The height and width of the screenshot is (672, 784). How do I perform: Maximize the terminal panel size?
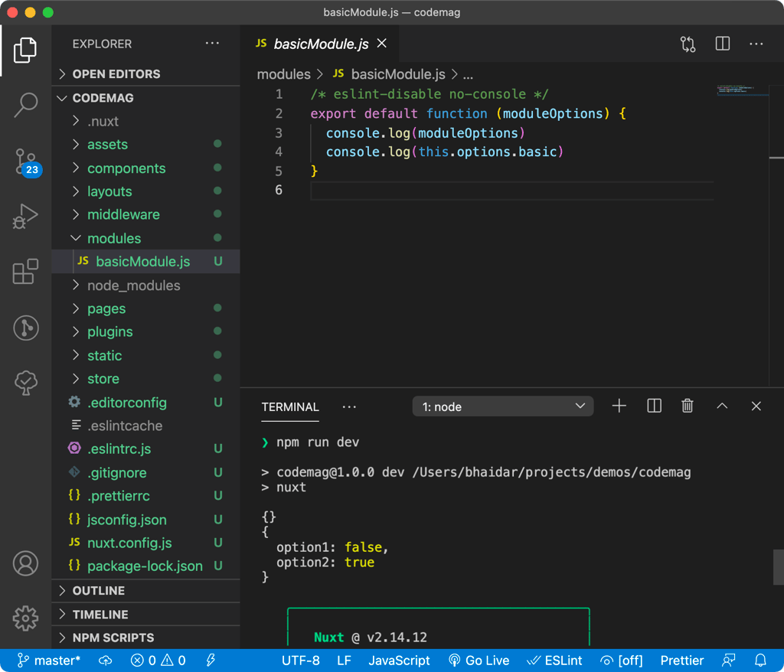point(722,406)
